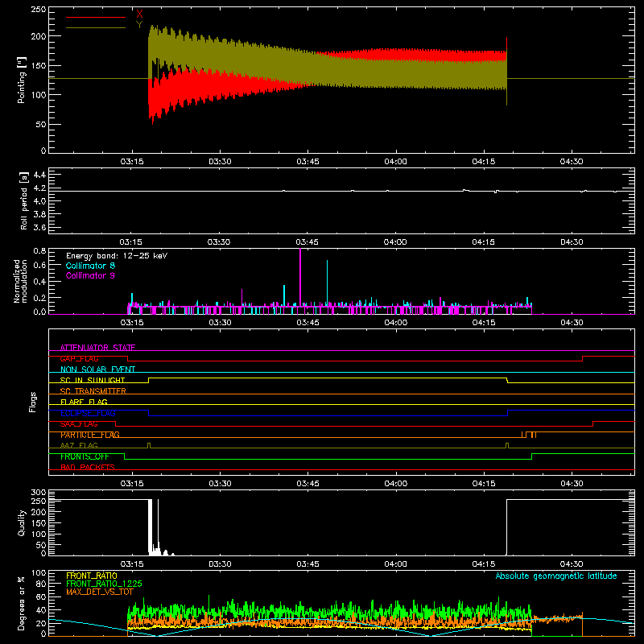Click the Flags axis title
644x644 pixels.
point(32,402)
